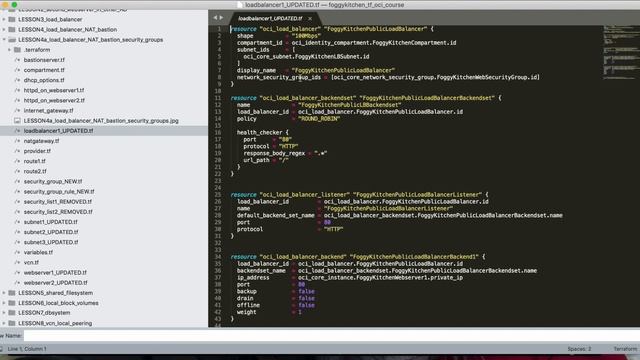Click the LESSON4_load_balancer_NAT_bastion folder icon
The image size is (640, 360).
[12, 29]
